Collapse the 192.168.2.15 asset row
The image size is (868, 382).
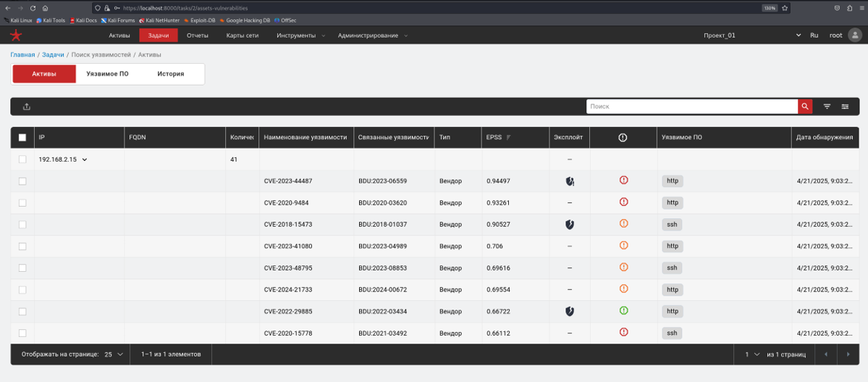[x=85, y=159]
